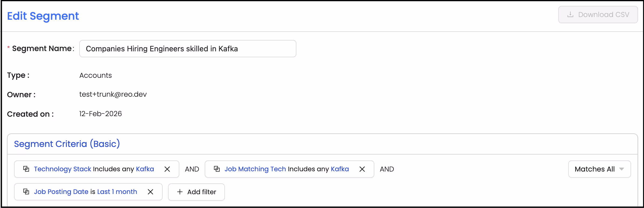The width and height of the screenshot is (644, 208).
Task: Remove the Technology Stack filter with its X icon
Action: click(x=167, y=169)
